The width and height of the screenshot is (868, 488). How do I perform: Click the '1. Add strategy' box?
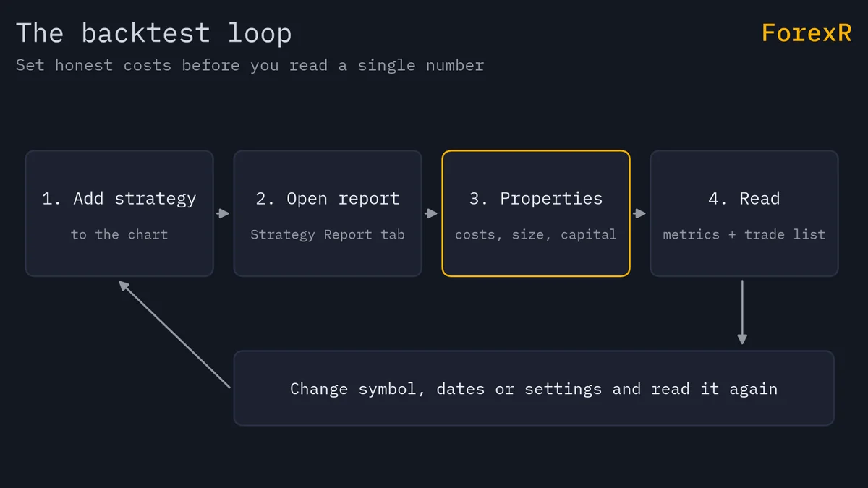tap(119, 213)
